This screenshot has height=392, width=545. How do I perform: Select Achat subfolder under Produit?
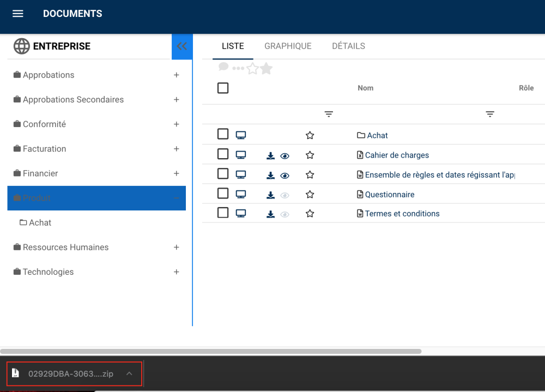[x=40, y=222]
